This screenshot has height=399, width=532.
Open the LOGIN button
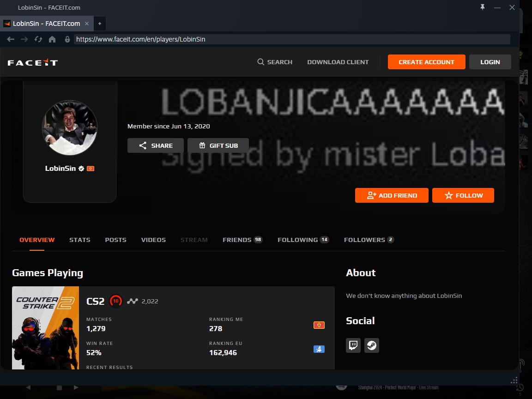[490, 62]
